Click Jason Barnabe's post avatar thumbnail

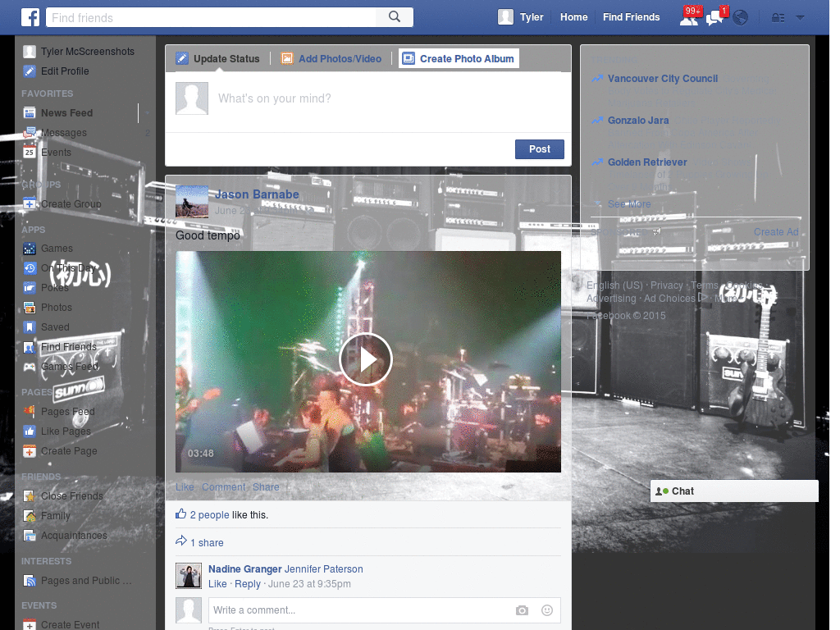pyautogui.click(x=192, y=202)
